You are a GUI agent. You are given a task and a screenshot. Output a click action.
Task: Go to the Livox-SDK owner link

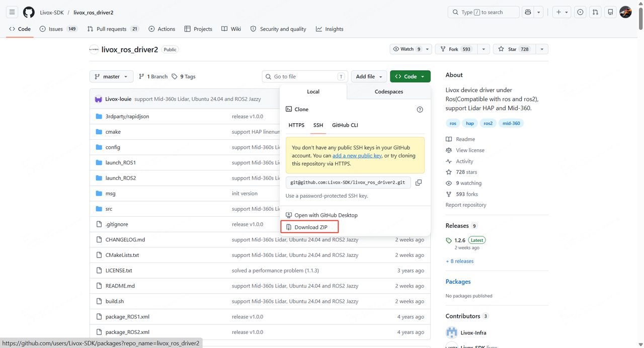(52, 13)
